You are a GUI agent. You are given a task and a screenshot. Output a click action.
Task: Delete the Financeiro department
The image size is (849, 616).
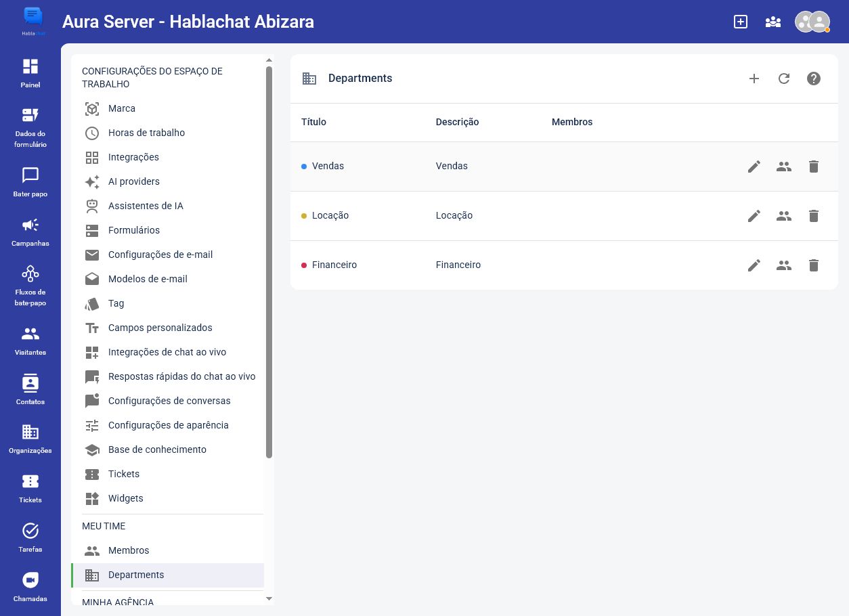[x=814, y=265]
